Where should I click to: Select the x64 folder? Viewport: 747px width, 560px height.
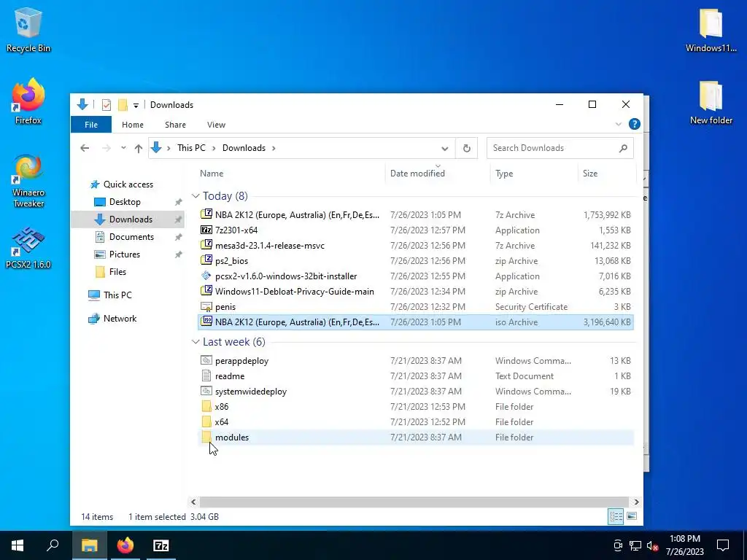pos(415,422)
